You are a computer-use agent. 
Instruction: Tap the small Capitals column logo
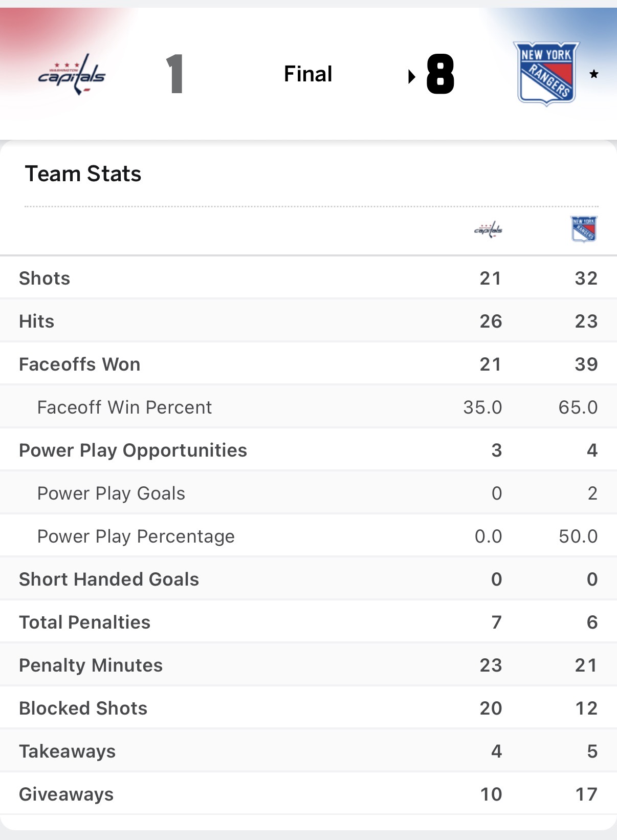[489, 229]
